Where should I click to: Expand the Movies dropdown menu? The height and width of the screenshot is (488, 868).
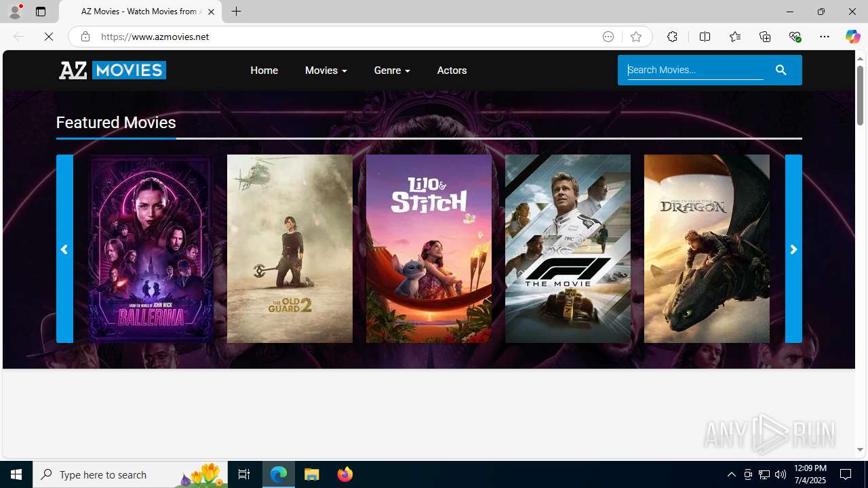click(325, 70)
